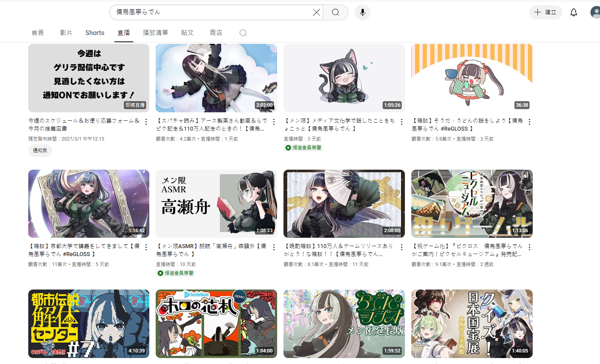The height and width of the screenshot is (364, 600).
Task: Open the Shorts tab
Action: (95, 33)
